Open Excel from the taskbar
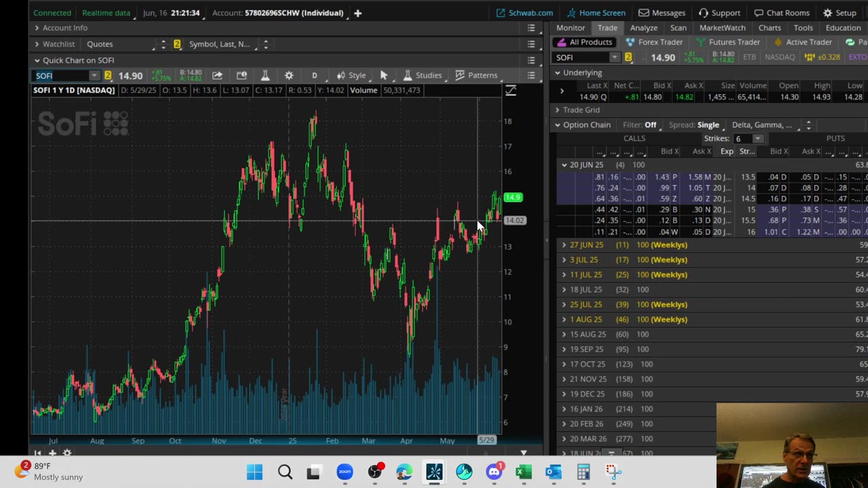 point(524,472)
